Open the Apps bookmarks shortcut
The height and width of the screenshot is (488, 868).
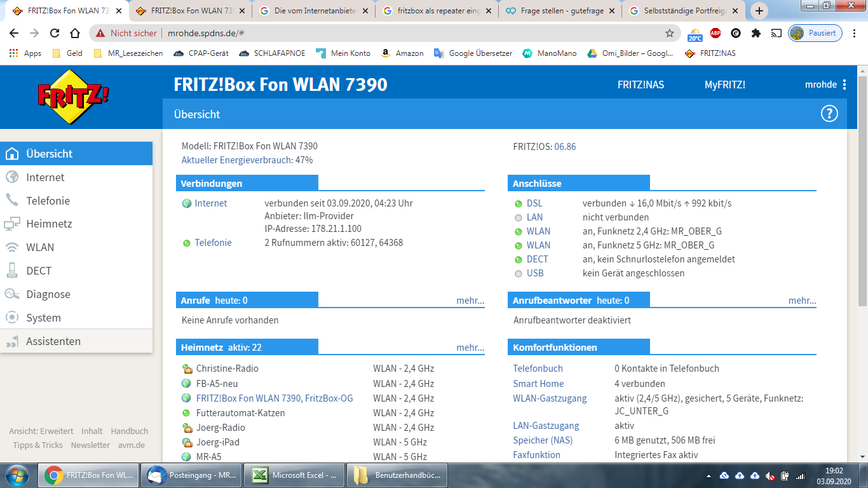coord(25,53)
